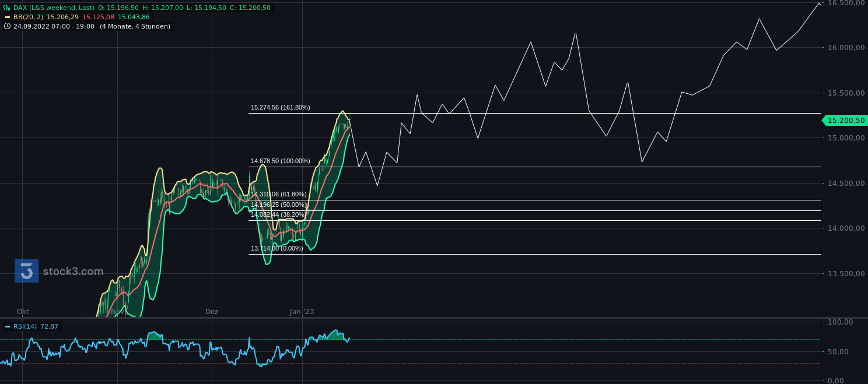The width and height of the screenshot is (868, 384).
Task: Click the 13.714,00 (0.00%) Fibonacci label
Action: tap(275, 248)
